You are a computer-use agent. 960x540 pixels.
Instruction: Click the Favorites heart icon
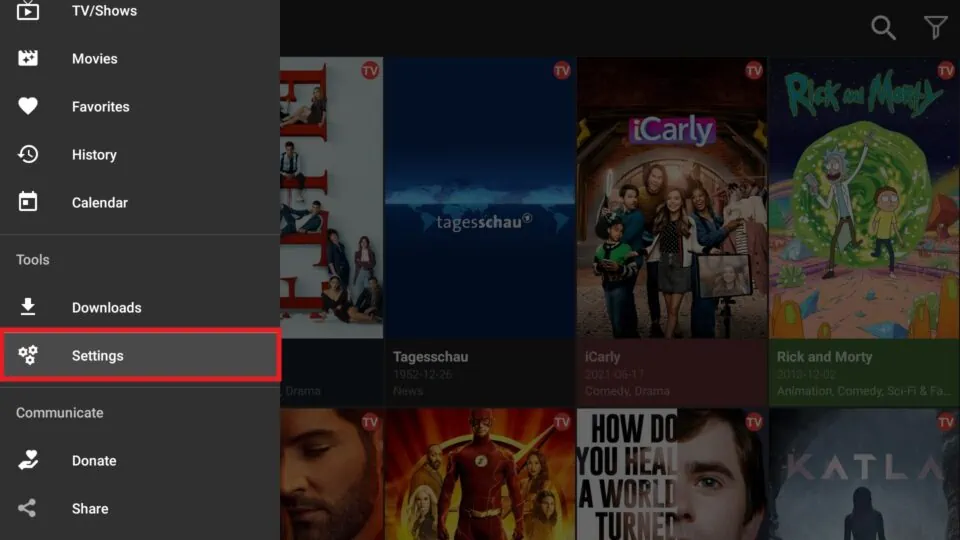point(28,106)
